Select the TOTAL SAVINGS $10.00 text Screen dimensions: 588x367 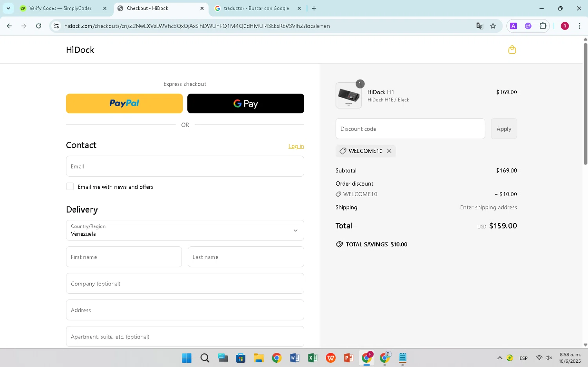(x=376, y=244)
